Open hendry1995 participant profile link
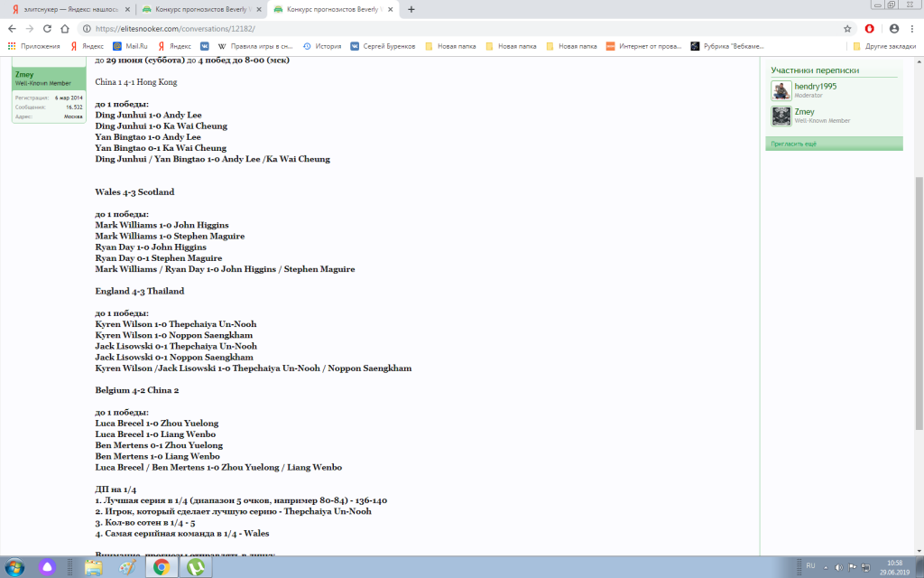The width and height of the screenshot is (924, 578). [x=816, y=86]
